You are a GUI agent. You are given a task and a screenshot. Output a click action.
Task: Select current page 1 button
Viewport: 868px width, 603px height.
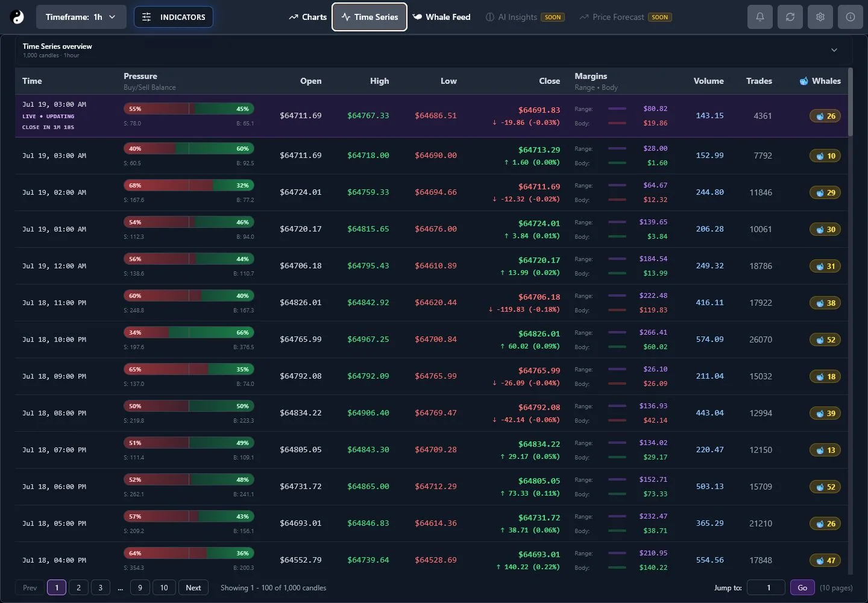57,587
